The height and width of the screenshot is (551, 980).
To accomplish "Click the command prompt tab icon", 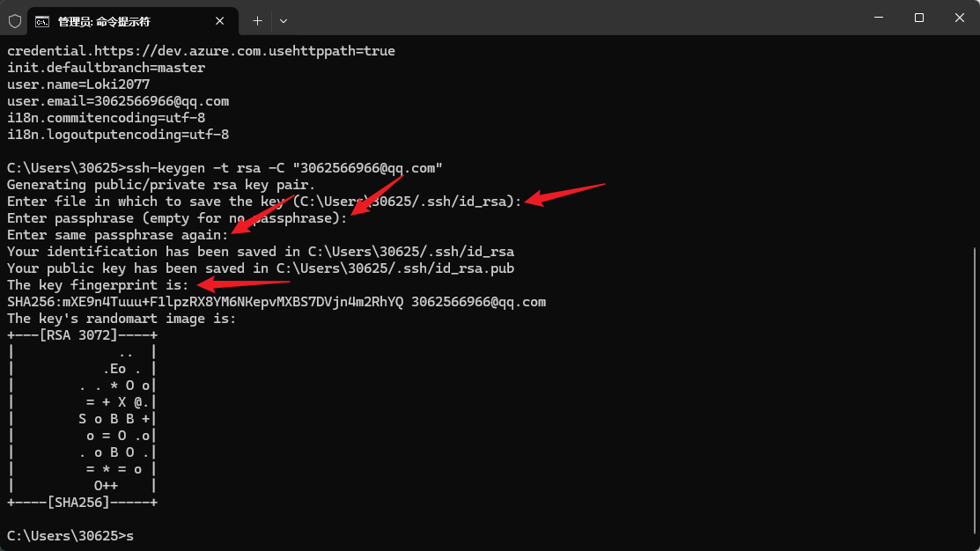I will tap(41, 19).
